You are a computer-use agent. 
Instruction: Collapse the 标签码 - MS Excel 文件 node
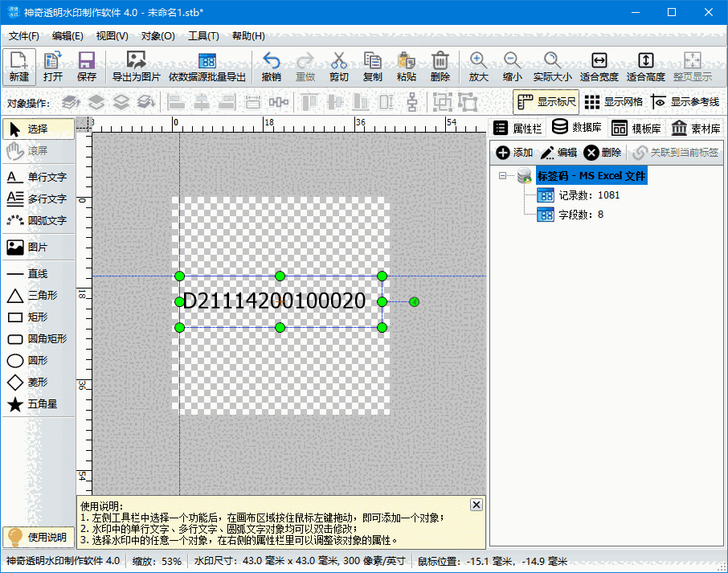coord(503,174)
